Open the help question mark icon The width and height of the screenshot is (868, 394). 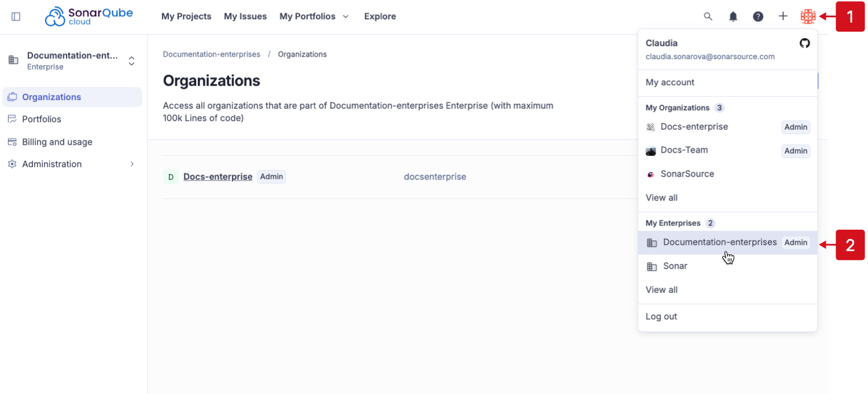(758, 16)
